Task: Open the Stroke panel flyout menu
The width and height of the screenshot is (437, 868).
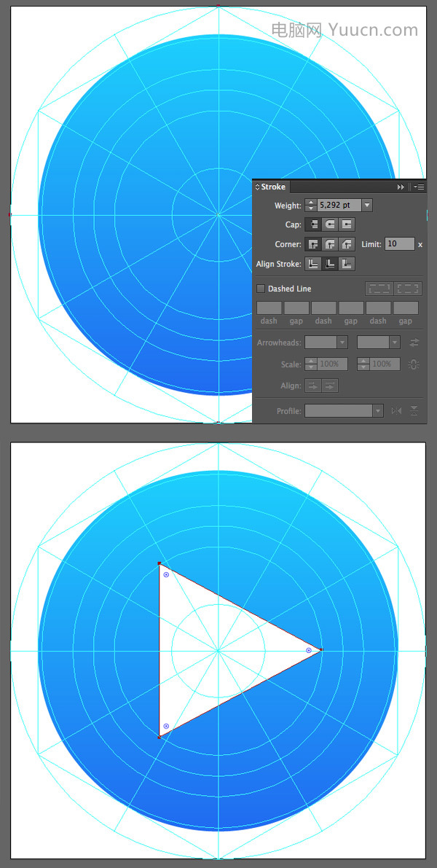Action: (x=420, y=187)
